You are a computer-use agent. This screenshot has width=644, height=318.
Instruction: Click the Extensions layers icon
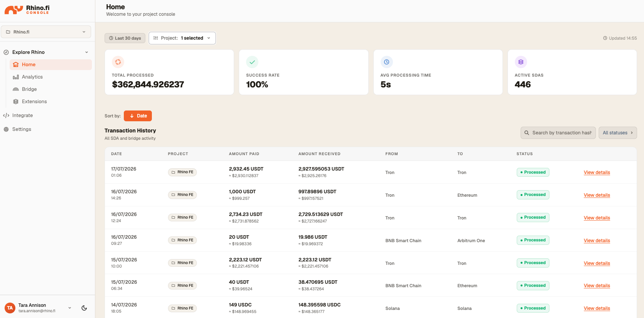pos(16,102)
